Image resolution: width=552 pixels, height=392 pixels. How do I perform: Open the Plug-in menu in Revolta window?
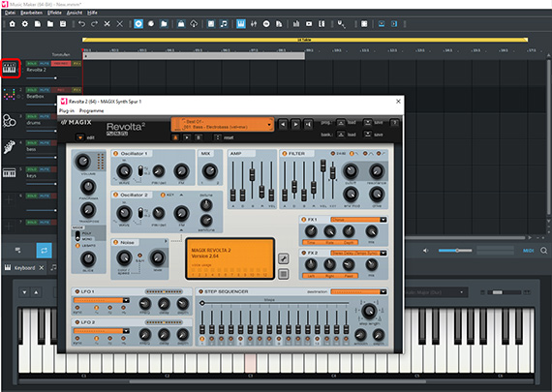(x=67, y=111)
